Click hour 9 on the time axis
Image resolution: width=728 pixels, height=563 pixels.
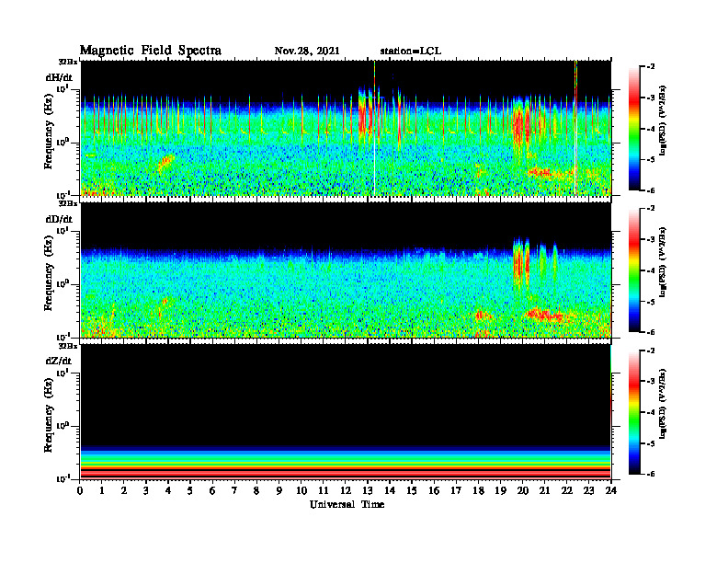pyautogui.click(x=279, y=491)
